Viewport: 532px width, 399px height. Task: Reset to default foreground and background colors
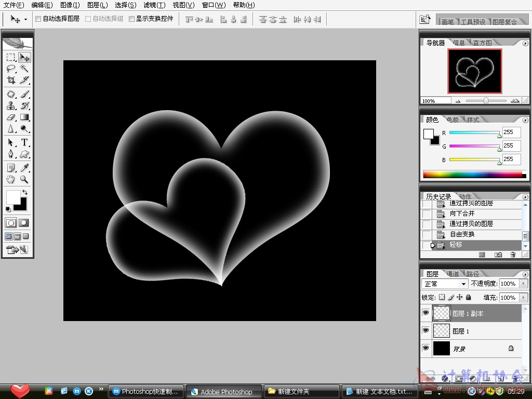8,209
